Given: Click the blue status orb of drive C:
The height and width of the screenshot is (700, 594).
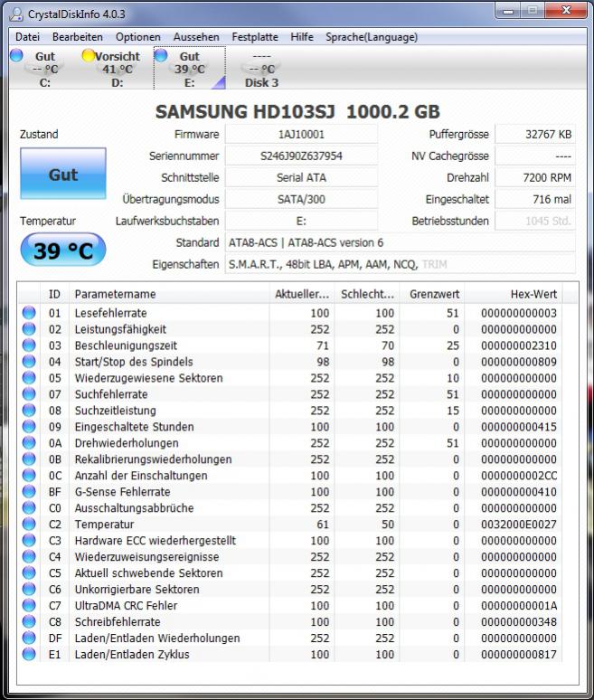Looking at the screenshot, I should (x=16, y=55).
